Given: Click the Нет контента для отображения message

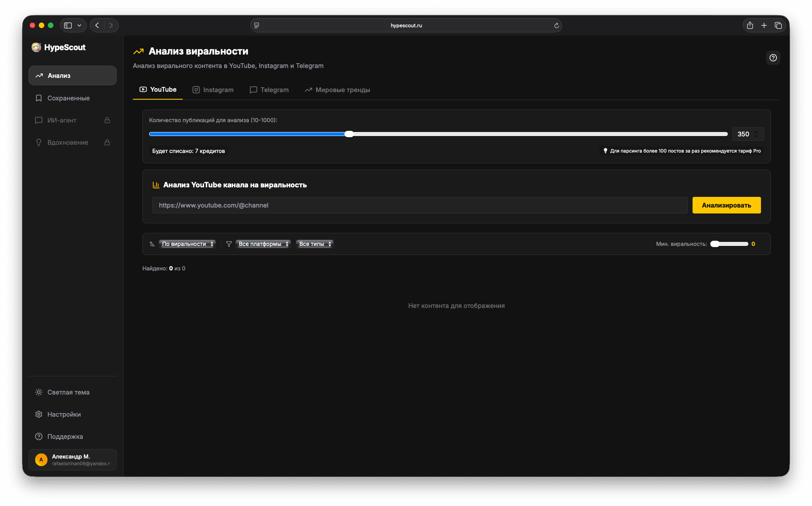Looking at the screenshot, I should pyautogui.click(x=456, y=306).
